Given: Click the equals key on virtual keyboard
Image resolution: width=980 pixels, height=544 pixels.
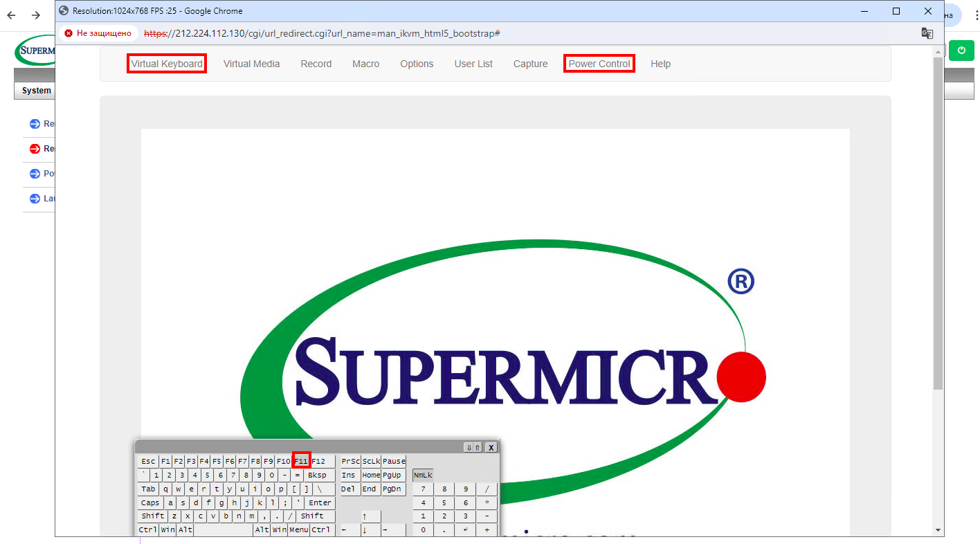Looking at the screenshot, I should click(x=297, y=475).
